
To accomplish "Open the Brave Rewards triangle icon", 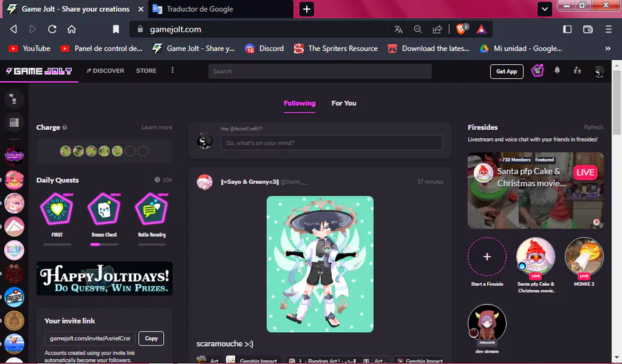I will [x=481, y=29].
